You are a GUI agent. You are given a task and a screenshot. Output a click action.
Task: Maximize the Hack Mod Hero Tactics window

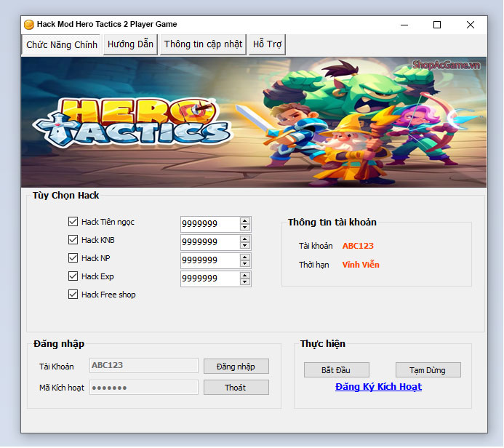[437, 25]
